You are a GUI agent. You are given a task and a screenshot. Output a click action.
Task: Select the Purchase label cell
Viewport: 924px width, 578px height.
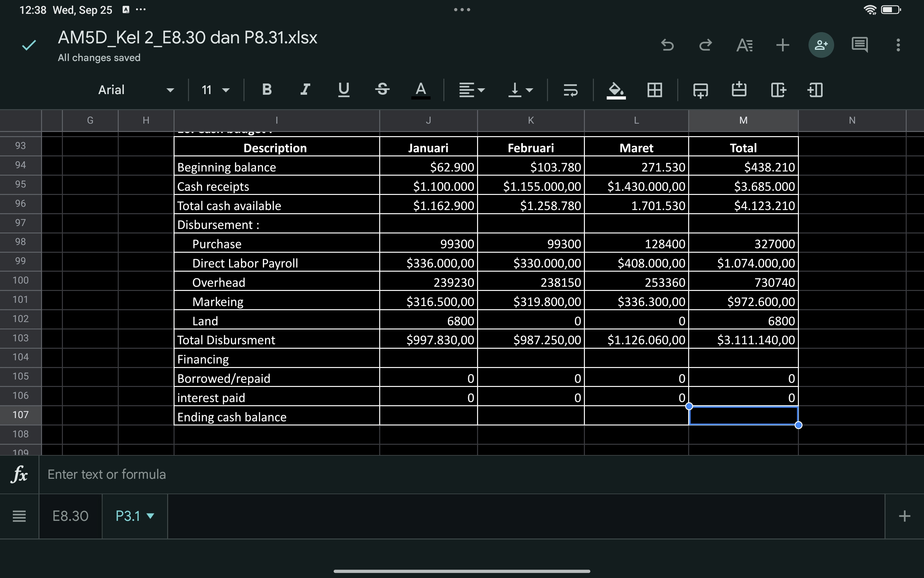[x=277, y=243]
